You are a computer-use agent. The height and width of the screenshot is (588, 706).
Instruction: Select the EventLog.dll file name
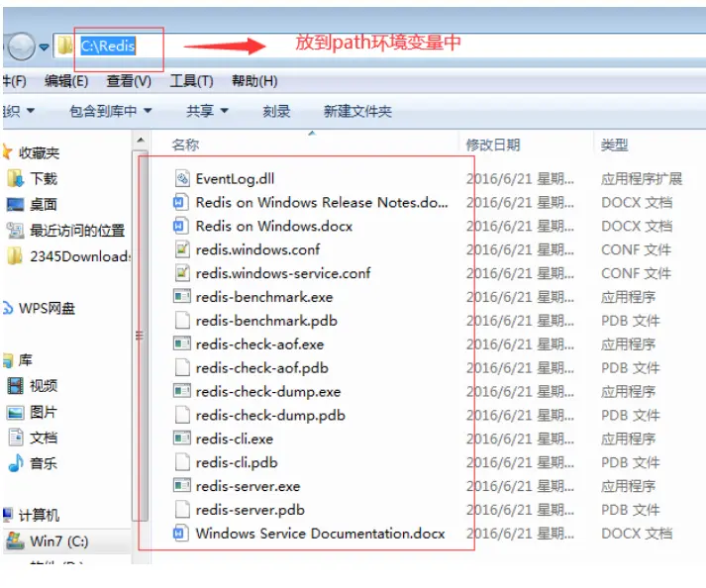(x=235, y=179)
